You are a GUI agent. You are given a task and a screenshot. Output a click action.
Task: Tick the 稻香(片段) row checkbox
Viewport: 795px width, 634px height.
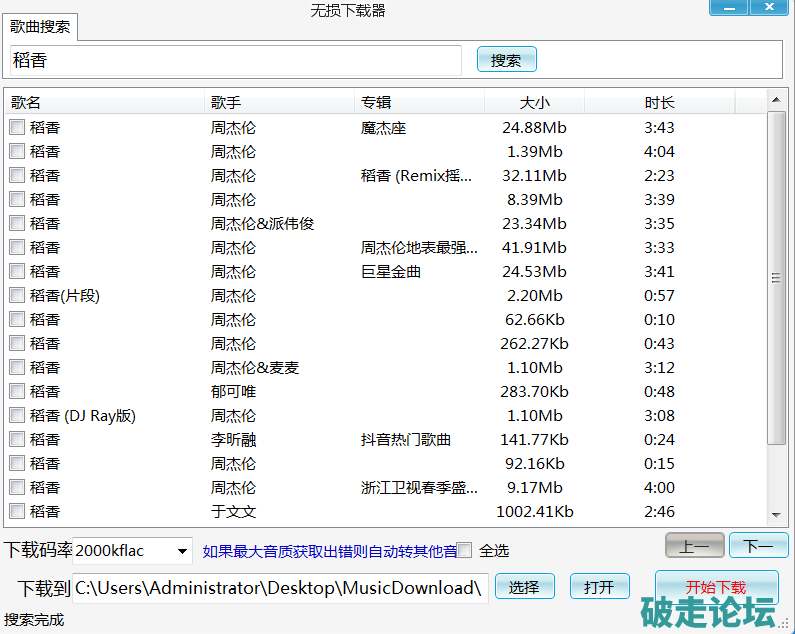[x=17, y=296]
